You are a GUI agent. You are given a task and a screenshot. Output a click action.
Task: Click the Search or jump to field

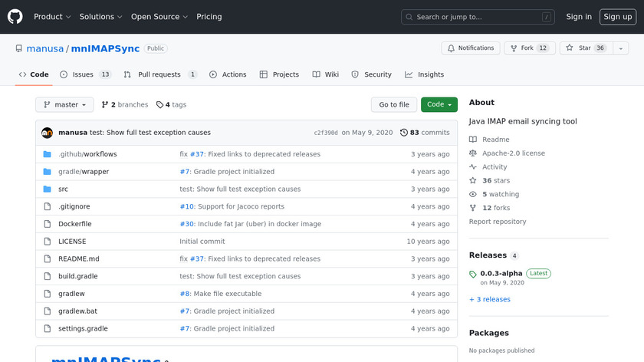[x=478, y=17]
